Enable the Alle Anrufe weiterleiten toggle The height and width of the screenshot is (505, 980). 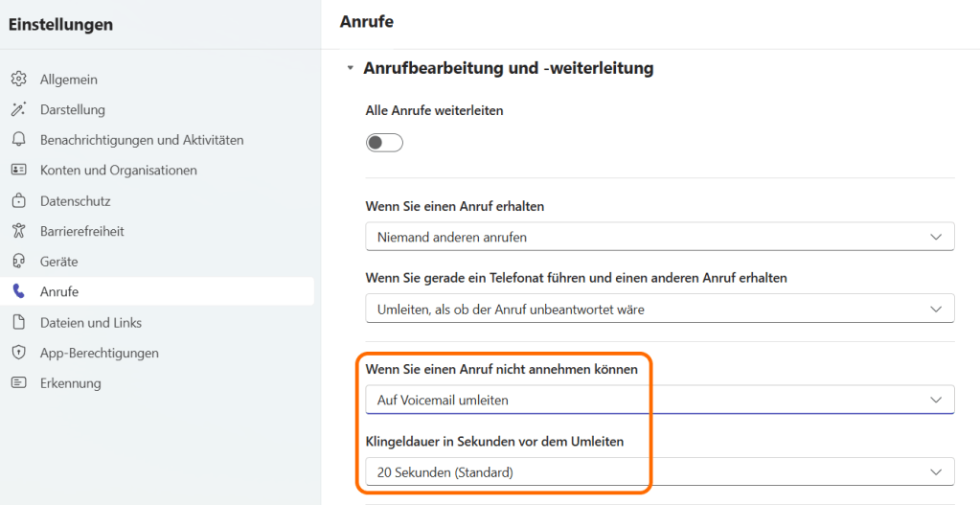point(384,143)
